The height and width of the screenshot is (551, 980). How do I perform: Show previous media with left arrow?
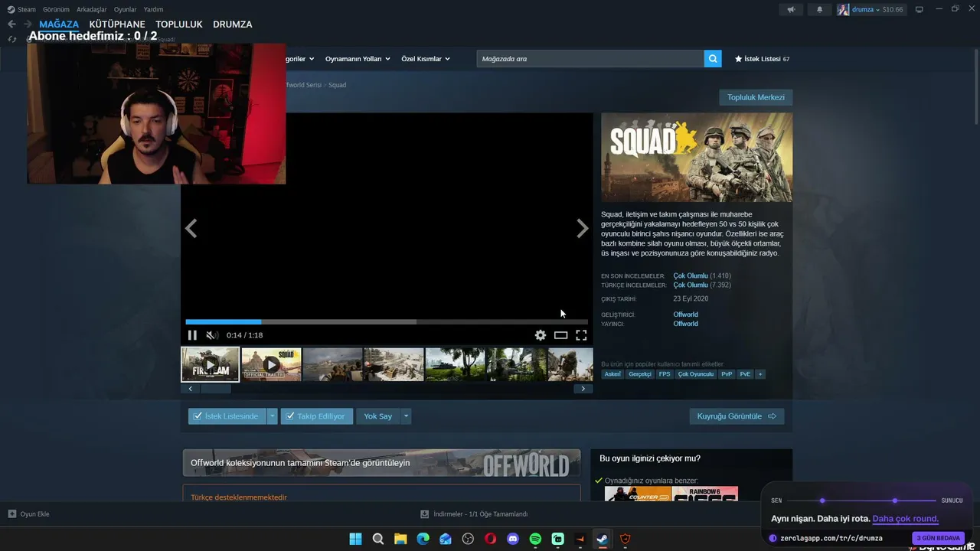coord(191,228)
